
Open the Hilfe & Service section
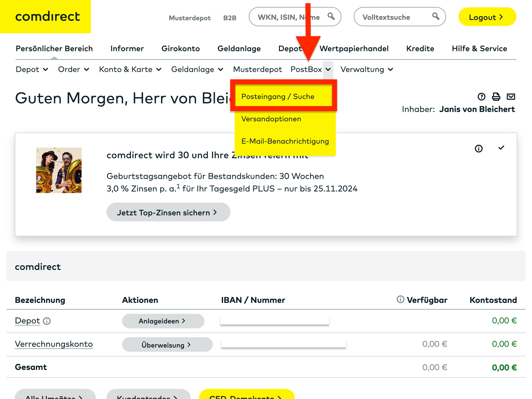tap(479, 49)
